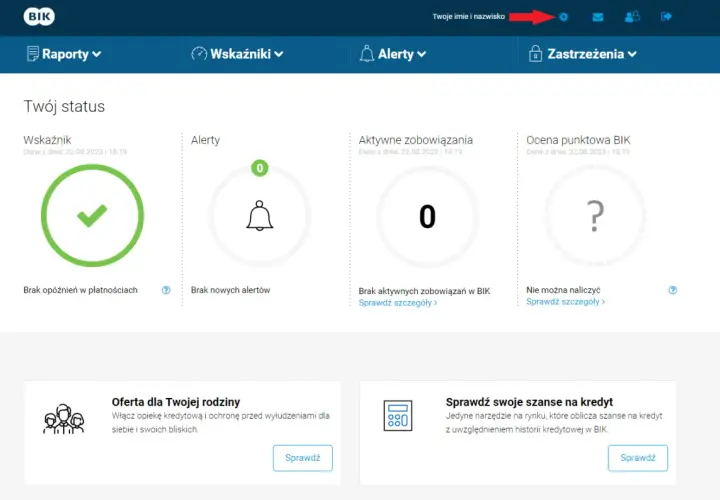Expand the Zastrzeżenia menu chevron
The height and width of the screenshot is (500, 720).
(x=632, y=54)
